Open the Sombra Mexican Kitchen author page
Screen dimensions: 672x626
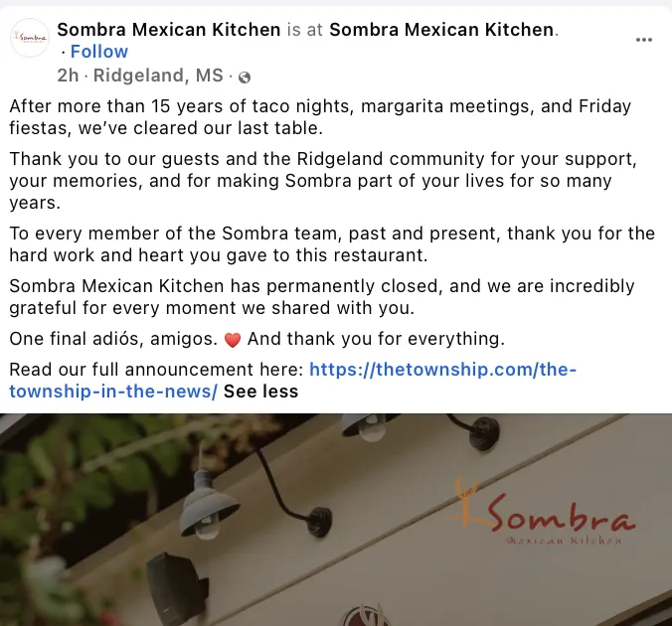169,30
